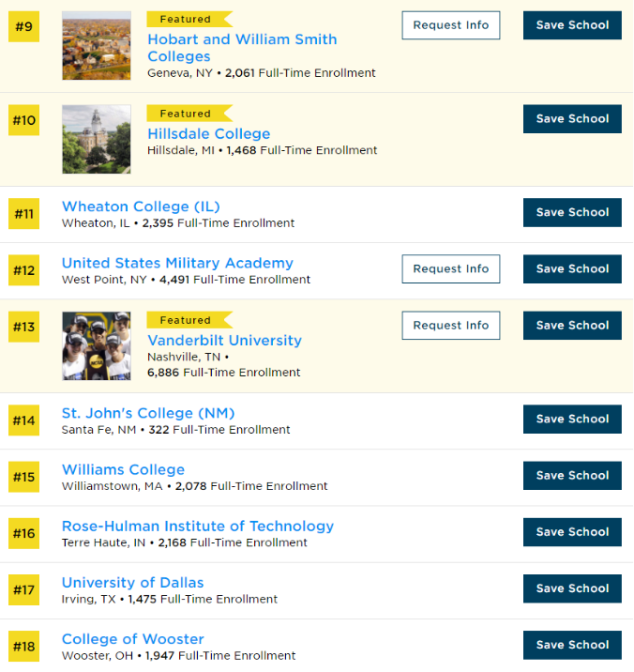
Task: Open the Wheaton College (IL) page
Action: pos(141,206)
